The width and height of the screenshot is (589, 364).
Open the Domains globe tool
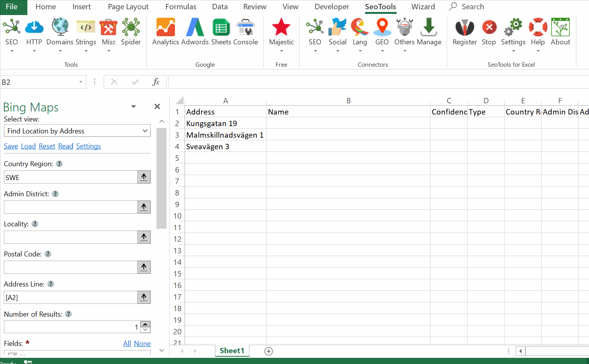click(60, 35)
